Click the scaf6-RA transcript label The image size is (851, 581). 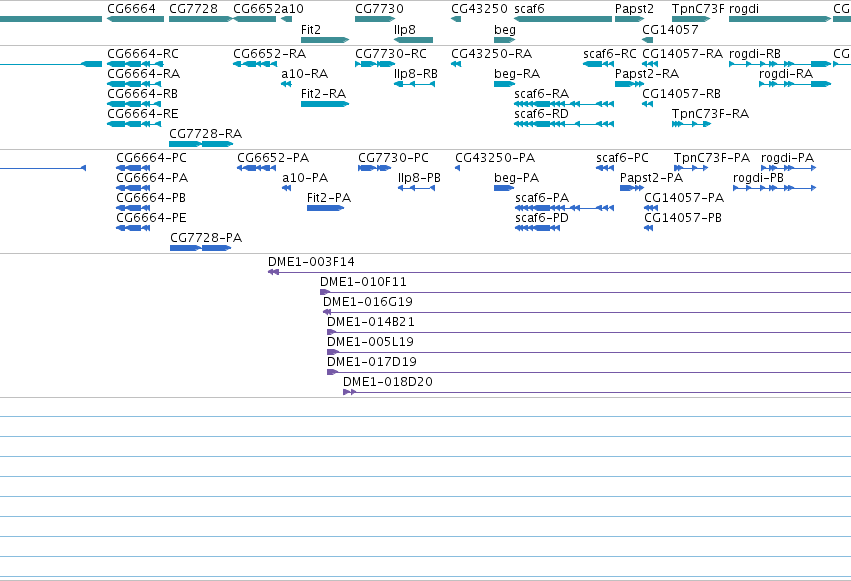point(542,93)
